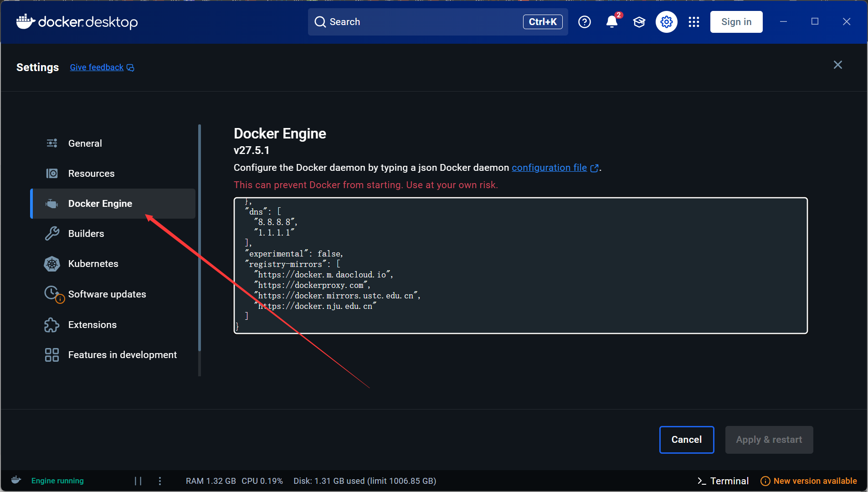Click inside the daemon JSON editor
The image size is (868, 492).
(x=520, y=266)
